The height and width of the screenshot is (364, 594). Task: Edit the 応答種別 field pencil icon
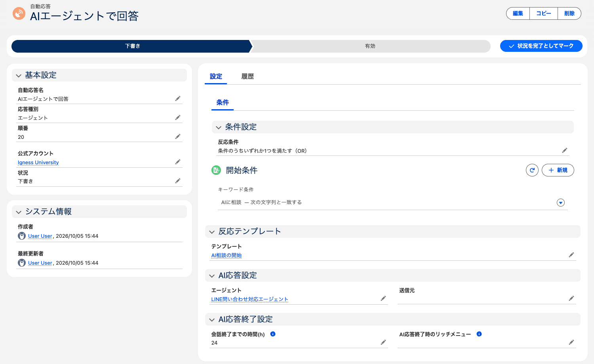click(178, 118)
